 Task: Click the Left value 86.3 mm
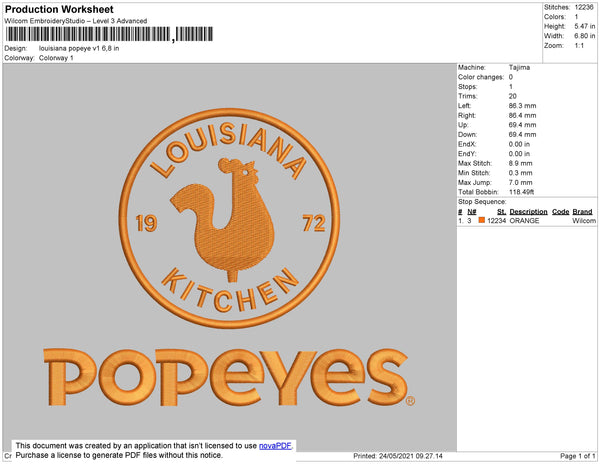tap(522, 106)
